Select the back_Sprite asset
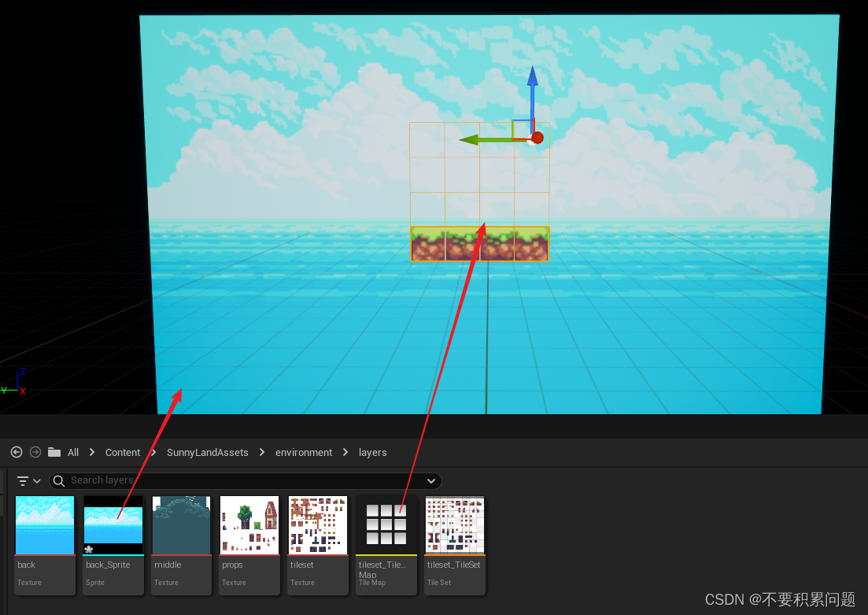This screenshot has width=868, height=615. click(x=113, y=545)
